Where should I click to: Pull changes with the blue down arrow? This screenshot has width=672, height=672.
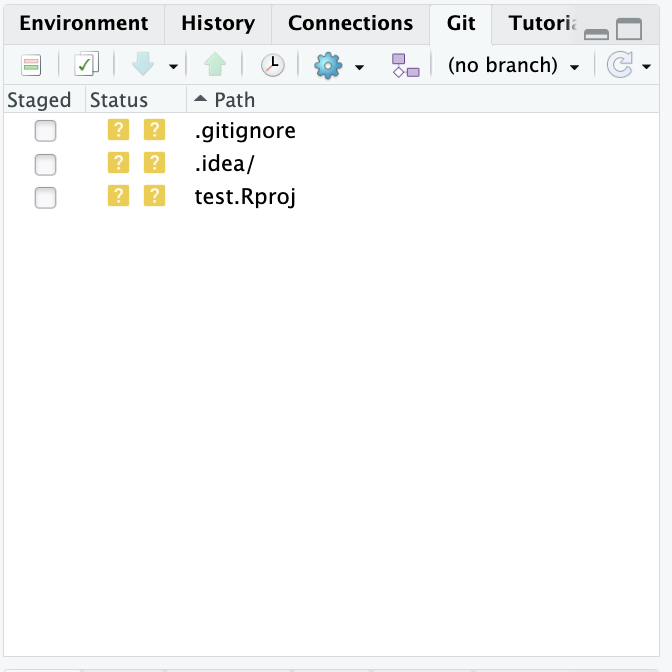tap(143, 64)
